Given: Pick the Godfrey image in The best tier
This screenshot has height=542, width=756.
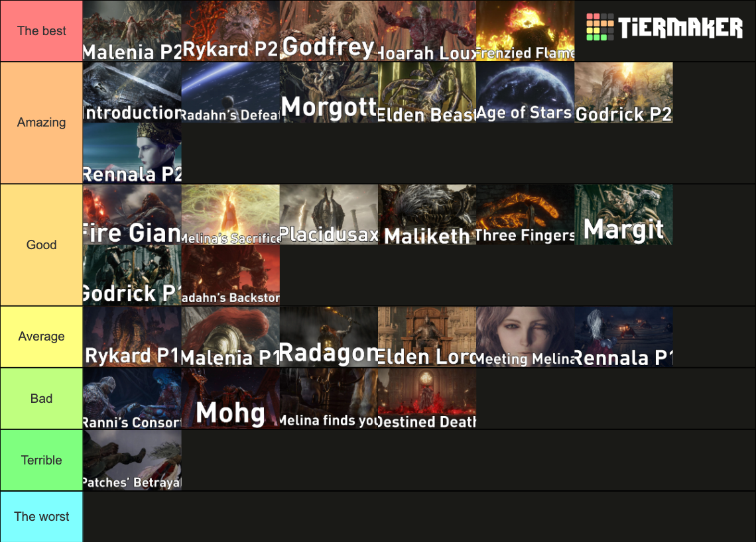Looking at the screenshot, I should [x=329, y=31].
